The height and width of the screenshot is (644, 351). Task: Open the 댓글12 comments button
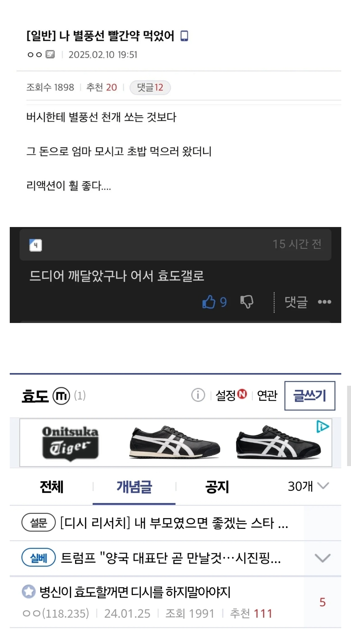(x=150, y=87)
